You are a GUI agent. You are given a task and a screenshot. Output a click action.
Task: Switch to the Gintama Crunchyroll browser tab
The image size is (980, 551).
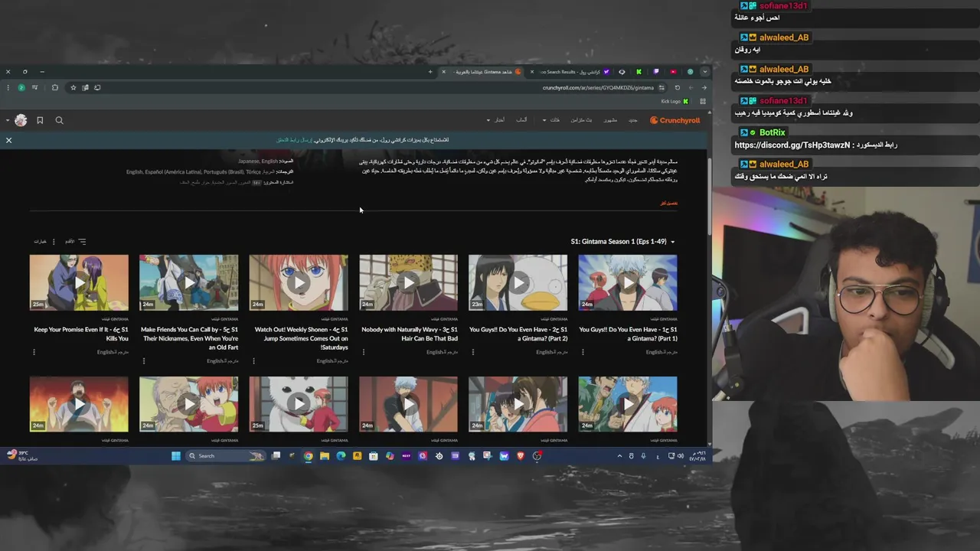483,72
